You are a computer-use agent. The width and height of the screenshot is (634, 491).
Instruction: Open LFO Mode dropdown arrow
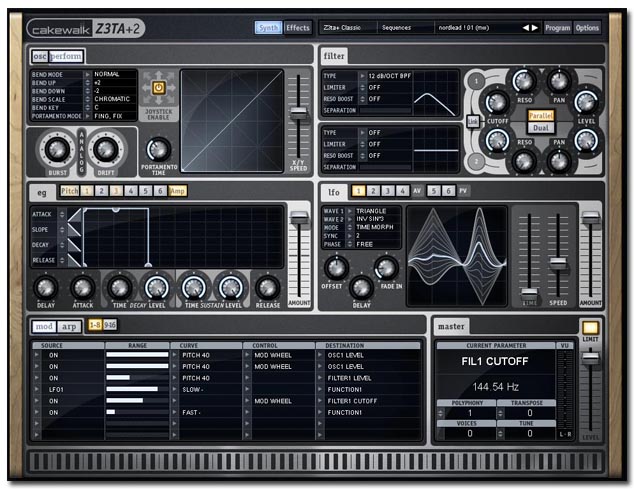350,227
